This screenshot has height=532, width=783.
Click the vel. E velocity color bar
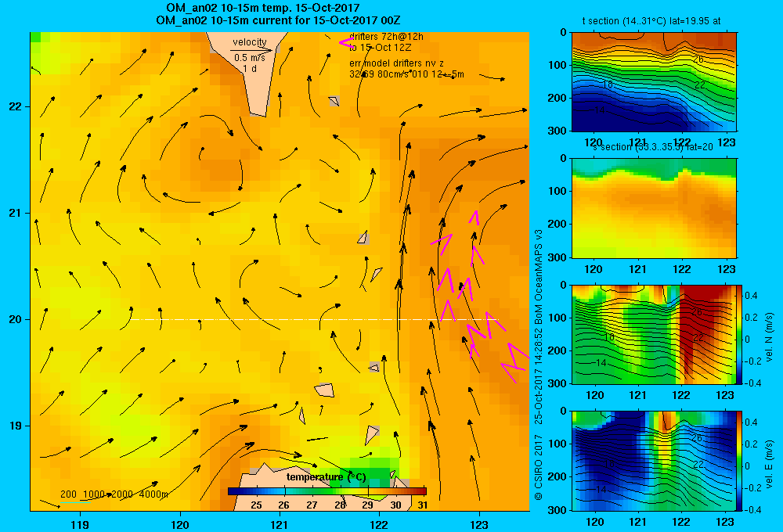point(740,461)
